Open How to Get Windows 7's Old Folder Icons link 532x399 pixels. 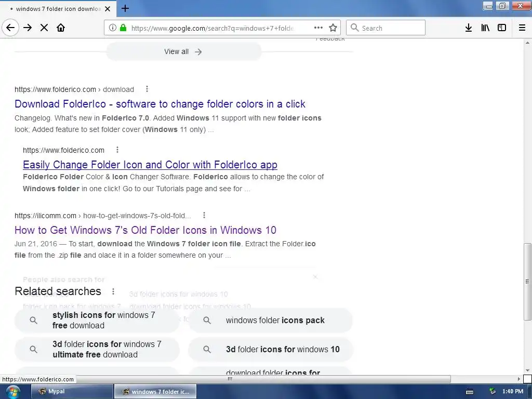[x=145, y=230]
